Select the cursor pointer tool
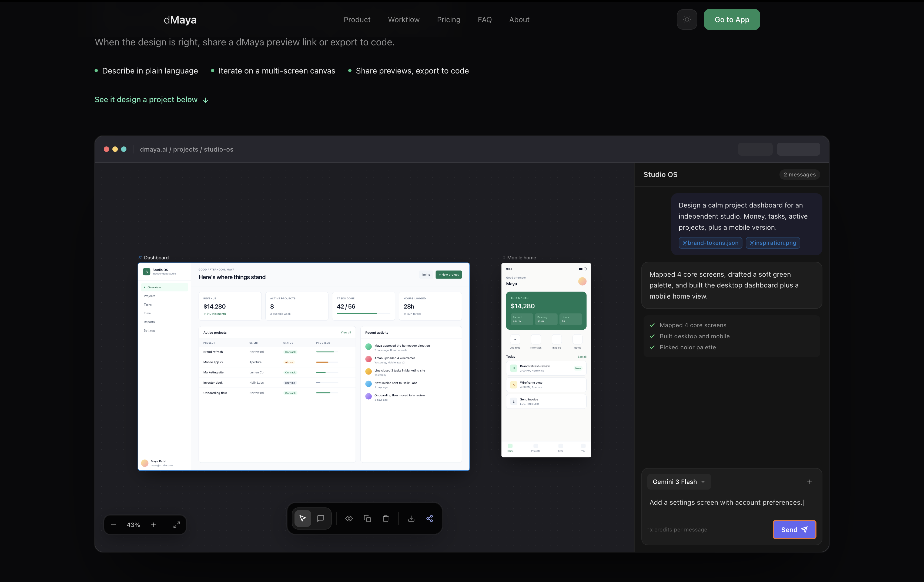The image size is (924, 582). (x=302, y=518)
